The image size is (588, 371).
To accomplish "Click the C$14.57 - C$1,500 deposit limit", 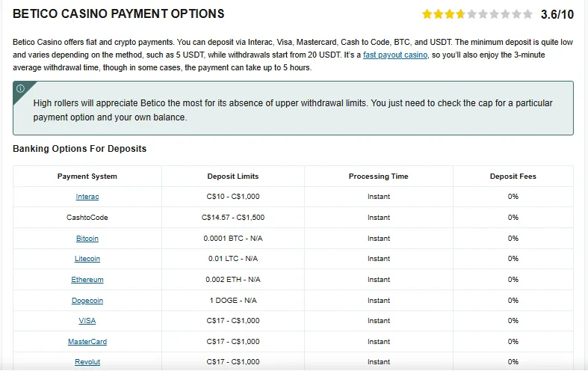I will pyautogui.click(x=233, y=218).
